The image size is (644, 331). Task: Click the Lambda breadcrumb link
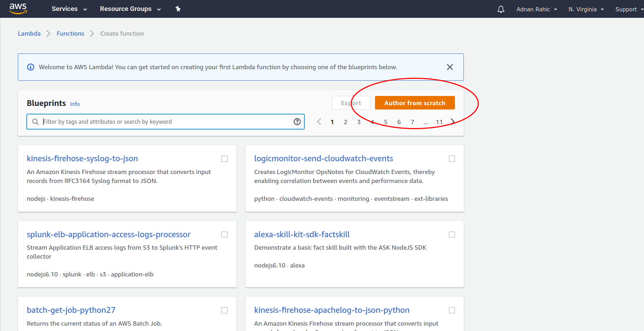(29, 34)
